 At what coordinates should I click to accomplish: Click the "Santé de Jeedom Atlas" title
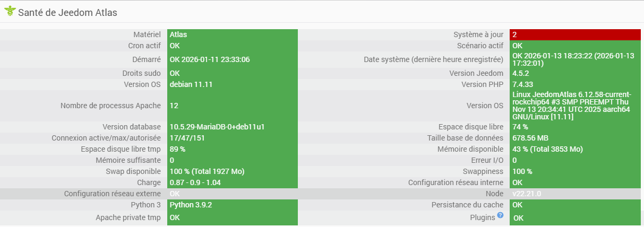[67, 12]
